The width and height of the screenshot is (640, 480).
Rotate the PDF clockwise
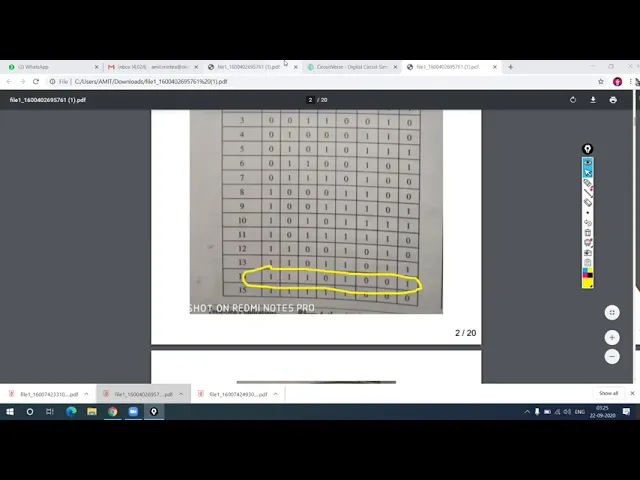(573, 100)
